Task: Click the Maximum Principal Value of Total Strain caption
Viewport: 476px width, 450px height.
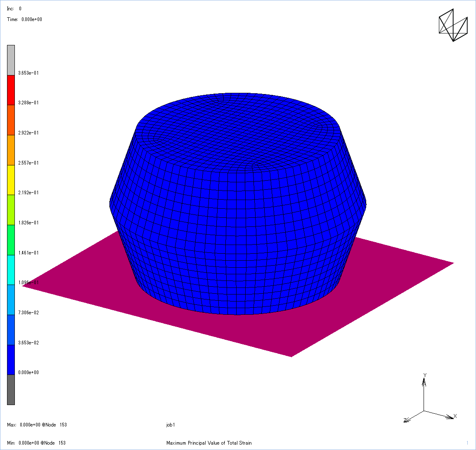Action: 209,443
